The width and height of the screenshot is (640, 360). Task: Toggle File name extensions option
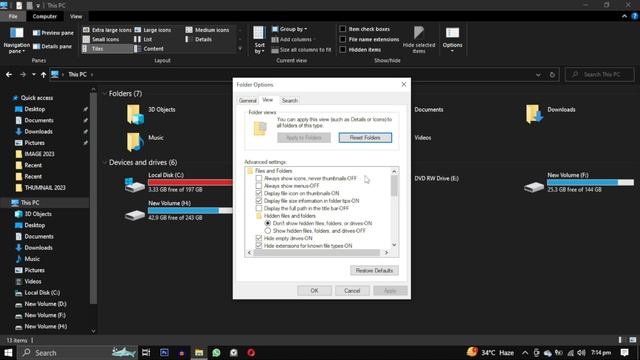pos(342,39)
